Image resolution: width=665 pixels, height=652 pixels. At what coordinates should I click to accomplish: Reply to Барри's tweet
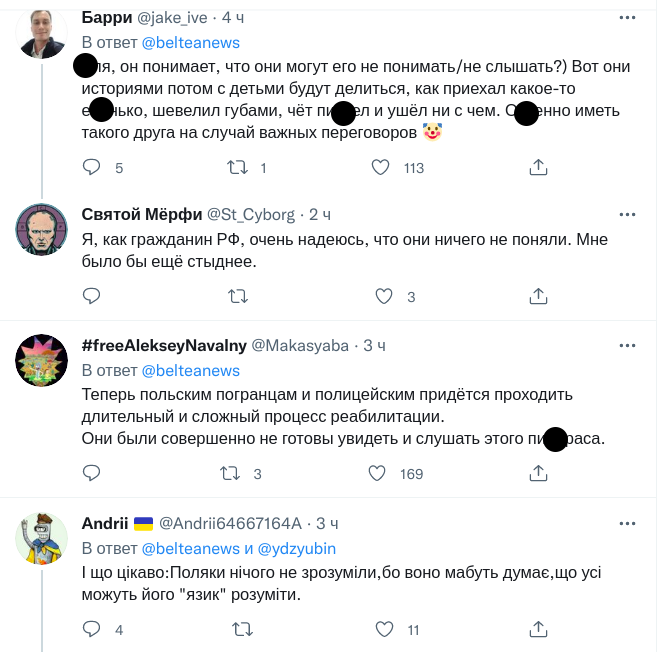(x=91, y=167)
